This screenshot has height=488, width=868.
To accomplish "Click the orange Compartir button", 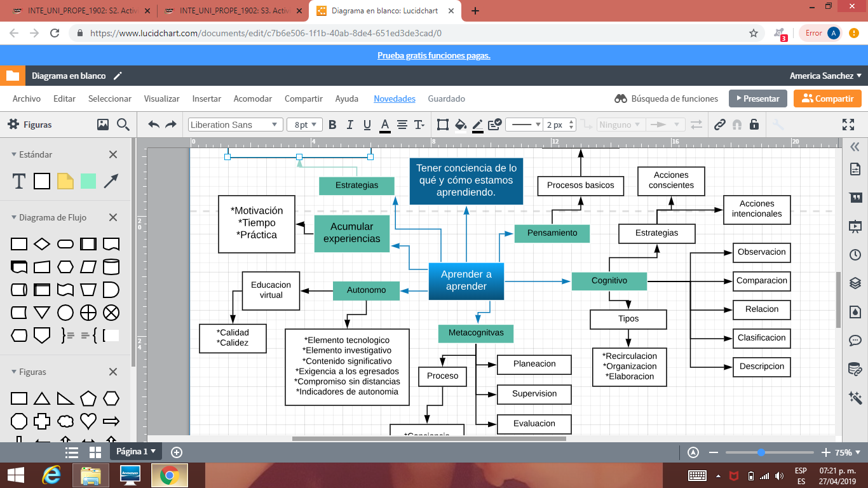I will [x=827, y=98].
